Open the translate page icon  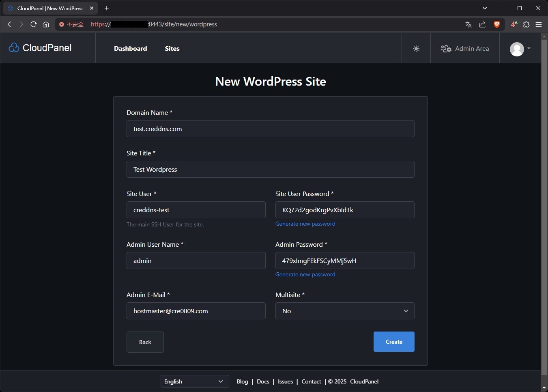point(468,24)
